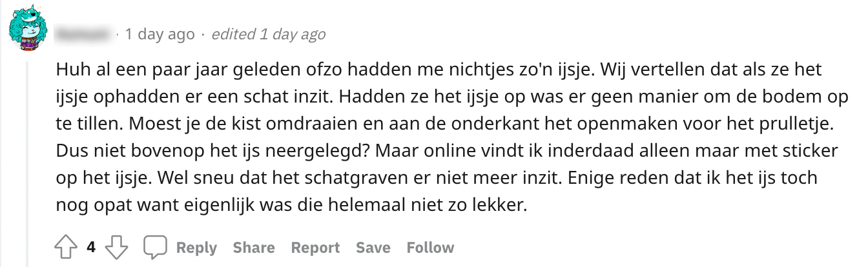Follow this comment thread
The height and width of the screenshot is (267, 868).
430,248
